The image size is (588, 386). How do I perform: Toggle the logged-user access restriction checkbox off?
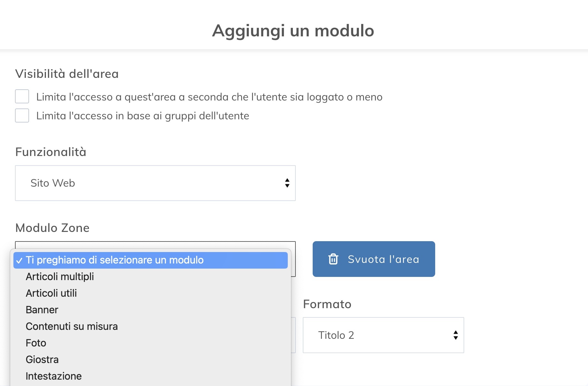tap(22, 96)
